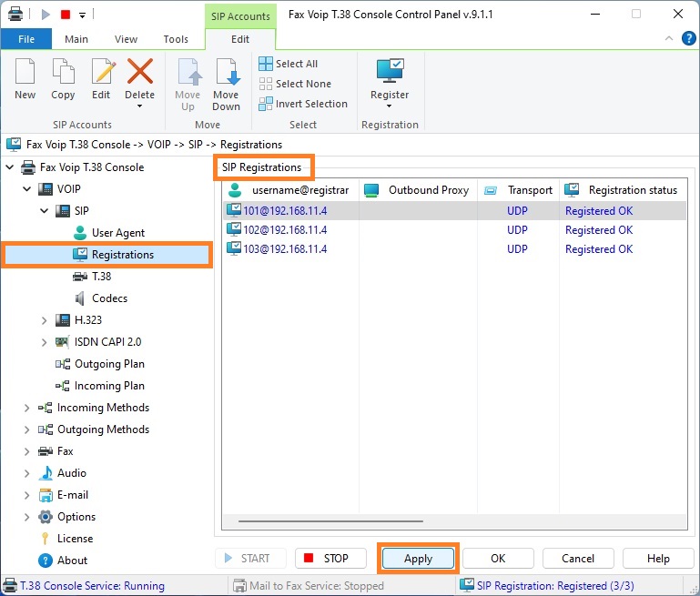Switch to the Tools tab
Screen dimensions: 700x596
coord(176,39)
